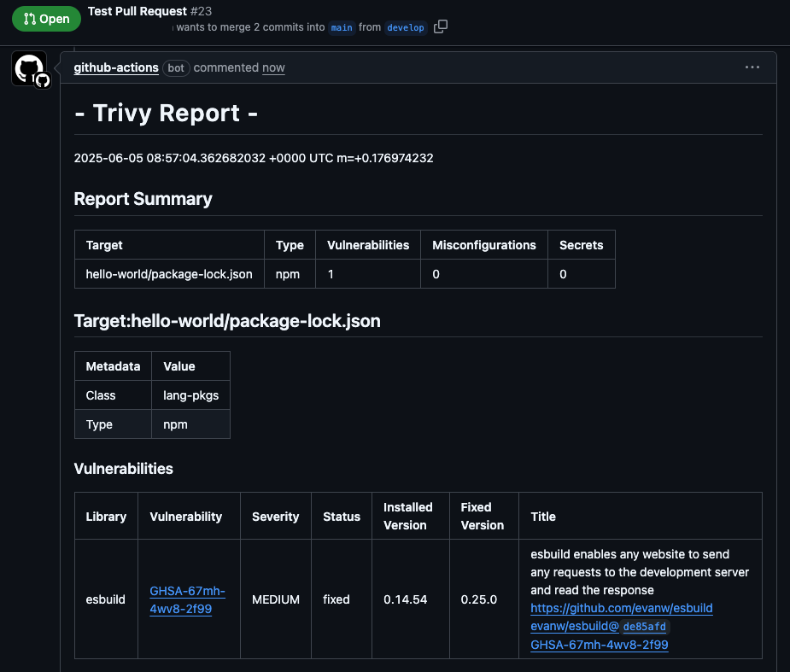
Task: Click the hello-world/package-lock.json table cell
Action: 169,274
